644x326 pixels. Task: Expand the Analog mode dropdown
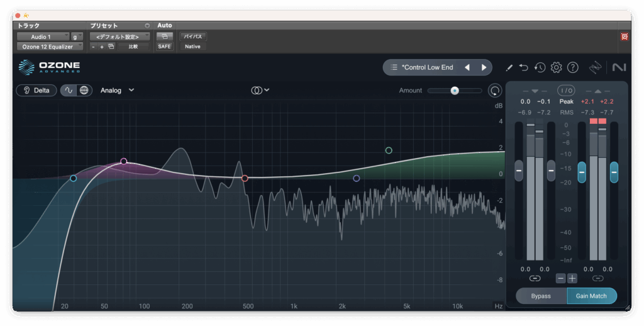117,90
